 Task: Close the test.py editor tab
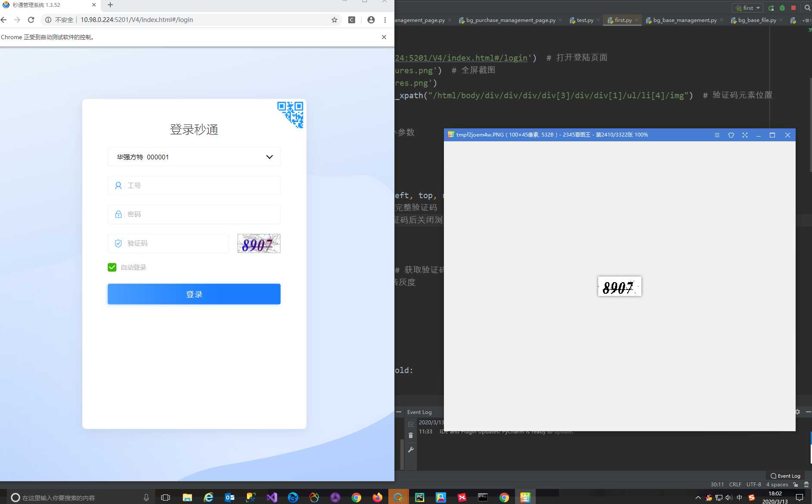click(x=598, y=20)
